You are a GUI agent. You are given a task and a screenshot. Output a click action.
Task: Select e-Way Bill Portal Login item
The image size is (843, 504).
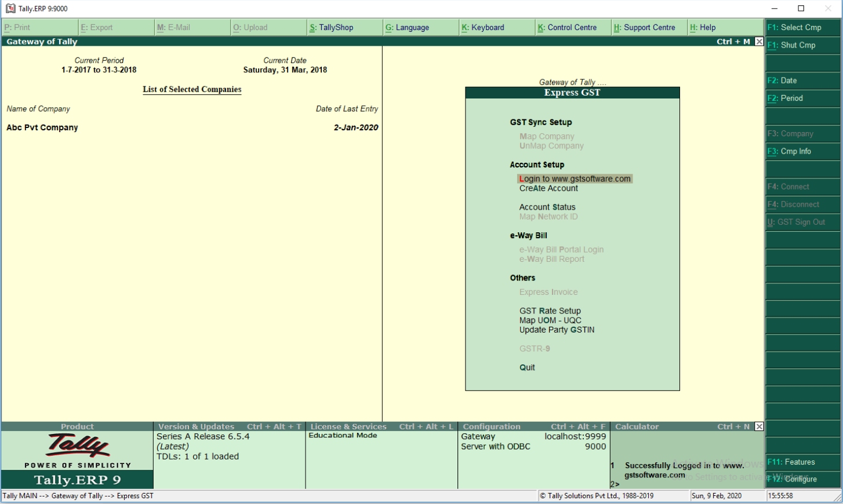click(561, 250)
